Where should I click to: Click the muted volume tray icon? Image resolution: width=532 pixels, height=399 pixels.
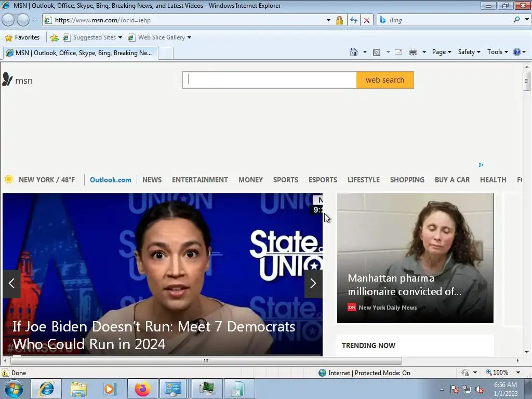[480, 389]
